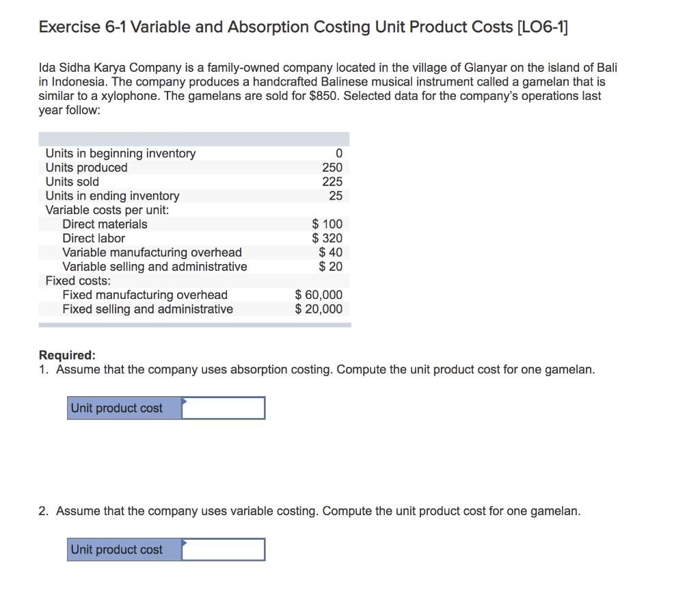Click the exercise title Exercise 6-1 heading
Viewport: 700px width, 600px height.
pos(304,27)
